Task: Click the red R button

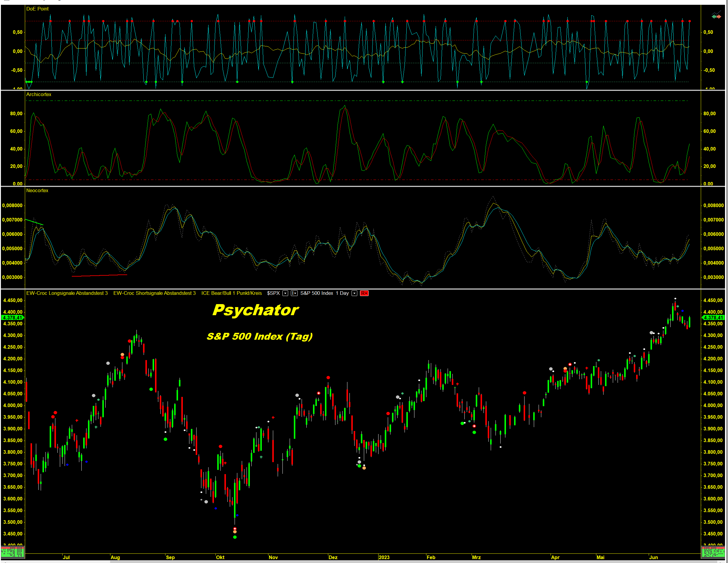Action: tap(364, 293)
